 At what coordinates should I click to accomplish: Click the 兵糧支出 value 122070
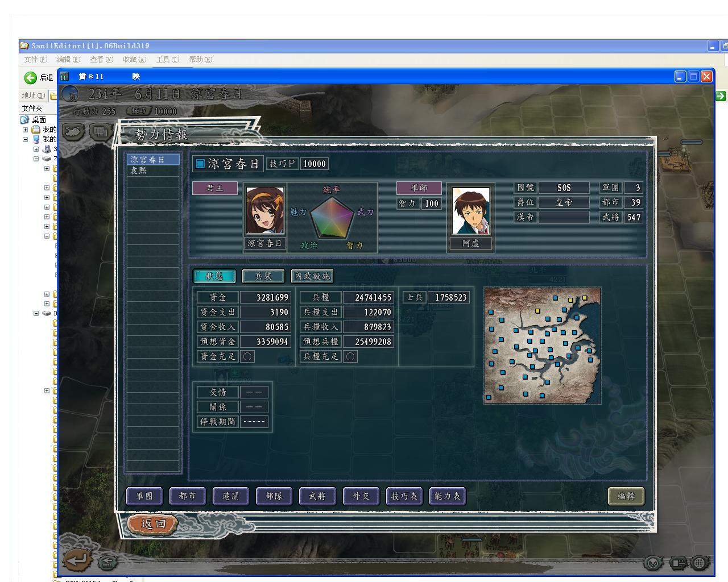(368, 312)
